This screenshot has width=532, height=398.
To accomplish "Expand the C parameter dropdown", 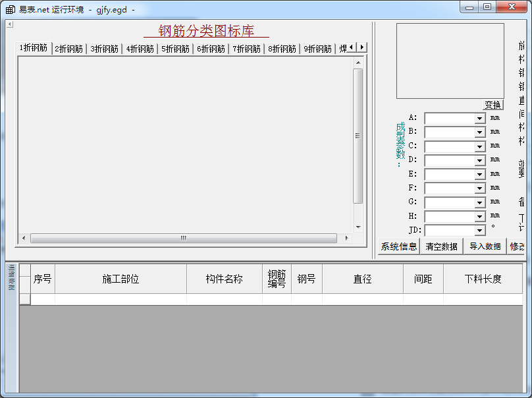I will point(479,147).
